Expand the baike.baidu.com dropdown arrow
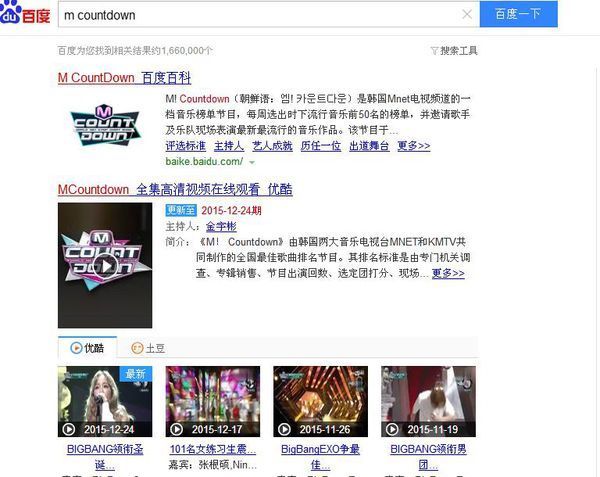 click(x=252, y=162)
